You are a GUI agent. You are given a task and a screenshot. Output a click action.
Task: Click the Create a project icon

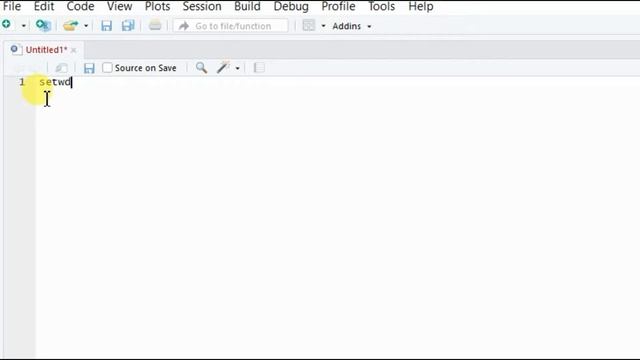43,25
